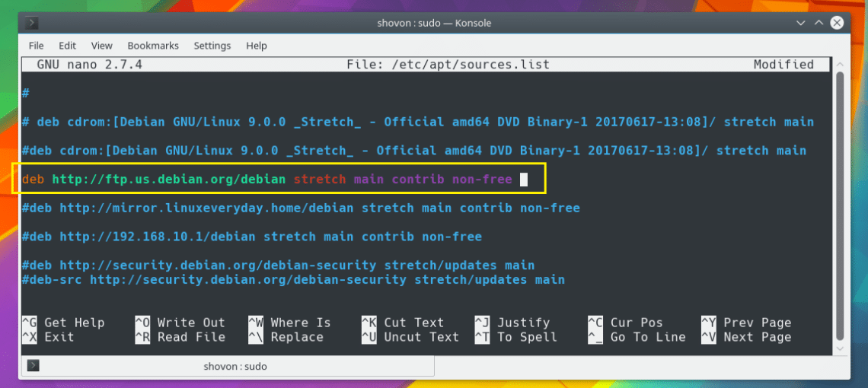Click the '^V Next Page' shortcut
Viewport: 868px width, 388px height.
746,337
